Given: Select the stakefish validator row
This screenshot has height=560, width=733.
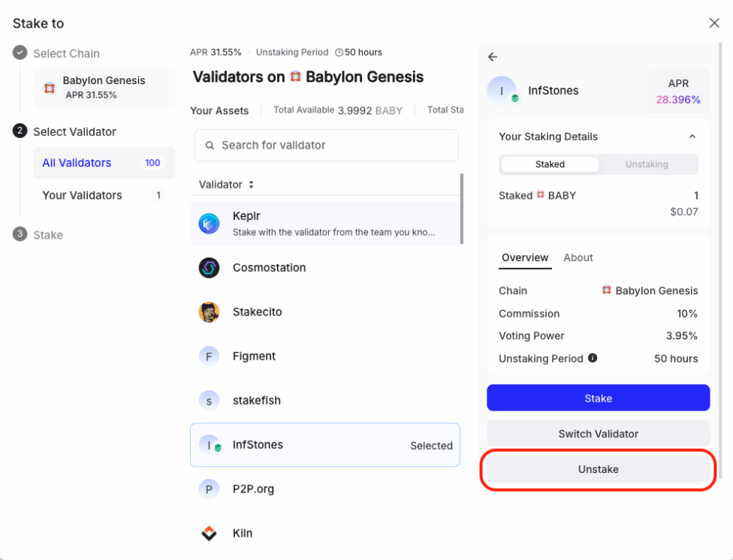Looking at the screenshot, I should pos(325,401).
